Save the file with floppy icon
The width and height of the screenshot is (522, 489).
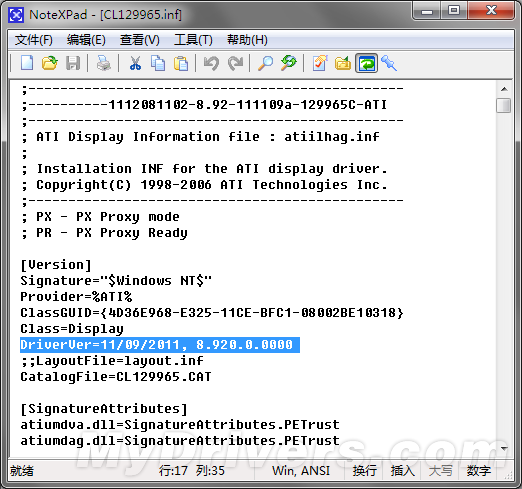coord(73,63)
